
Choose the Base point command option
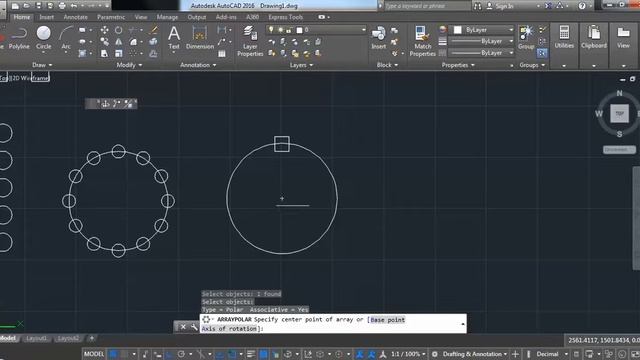coord(387,320)
